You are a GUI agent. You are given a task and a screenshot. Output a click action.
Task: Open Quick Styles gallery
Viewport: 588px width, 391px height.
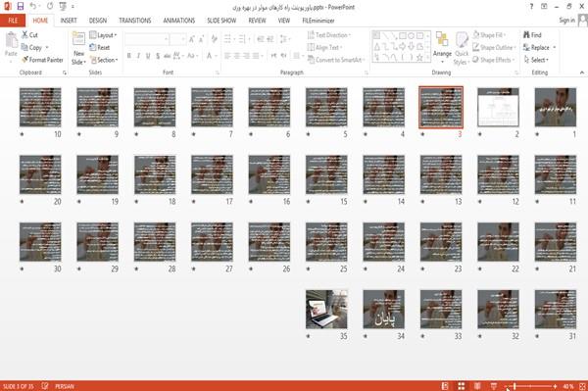click(x=462, y=48)
